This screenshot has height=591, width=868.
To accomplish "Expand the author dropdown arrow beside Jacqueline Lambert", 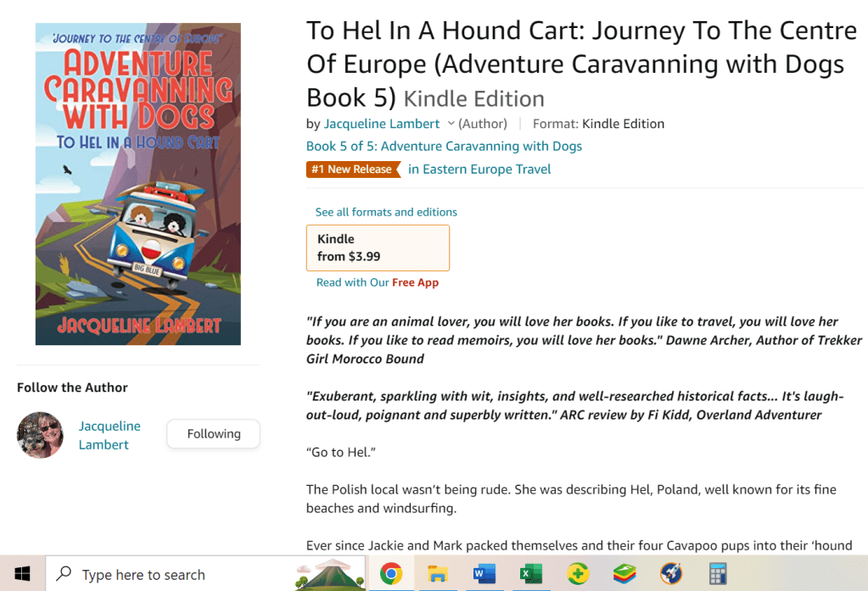I will point(451,124).
